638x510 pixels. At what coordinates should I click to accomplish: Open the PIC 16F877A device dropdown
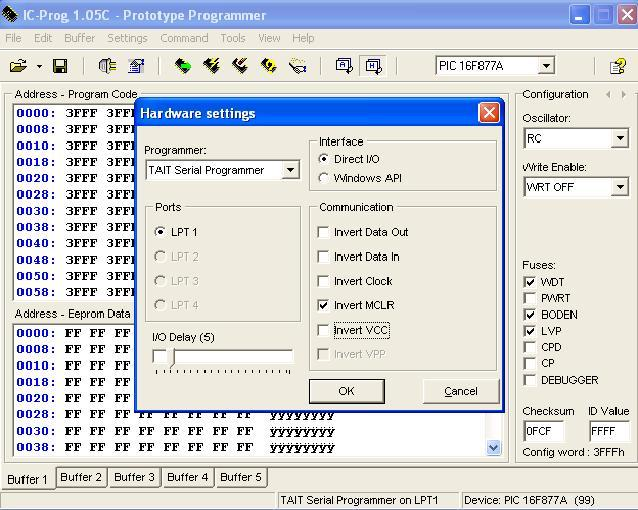tap(546, 66)
